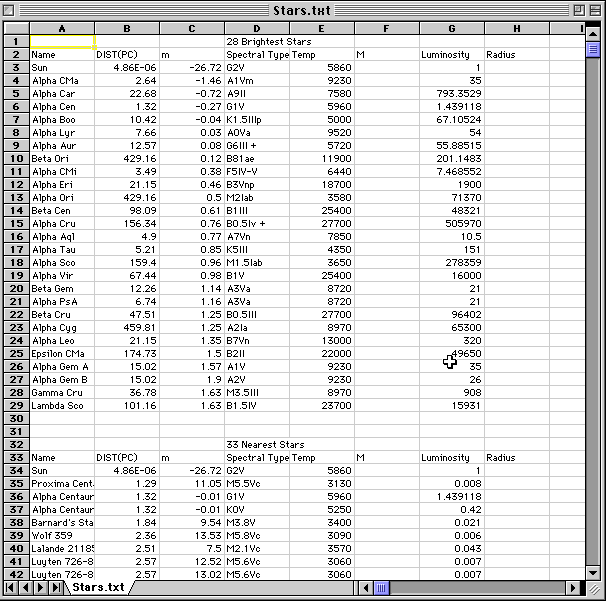Click the window close box in title bar
The width and height of the screenshot is (606, 601).
pos(9,10)
